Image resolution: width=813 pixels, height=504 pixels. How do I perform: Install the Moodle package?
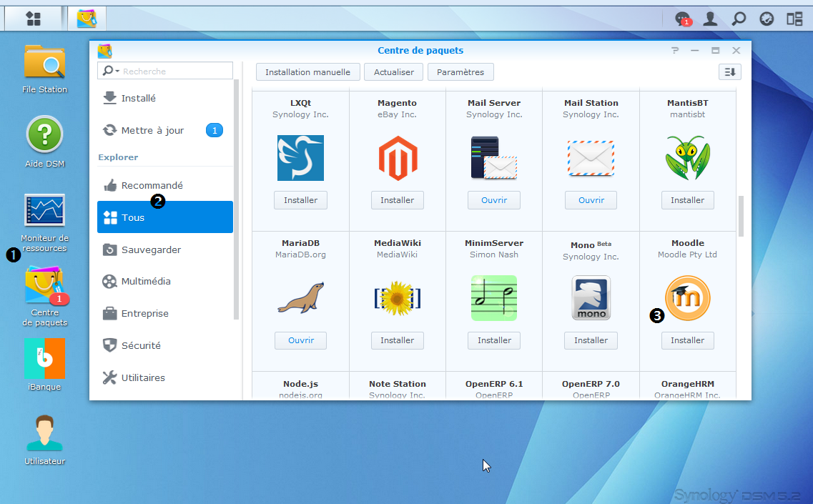[688, 340]
